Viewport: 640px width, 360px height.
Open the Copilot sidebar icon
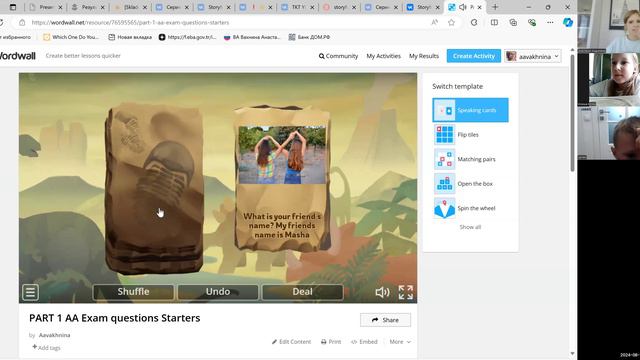pyautogui.click(x=567, y=22)
